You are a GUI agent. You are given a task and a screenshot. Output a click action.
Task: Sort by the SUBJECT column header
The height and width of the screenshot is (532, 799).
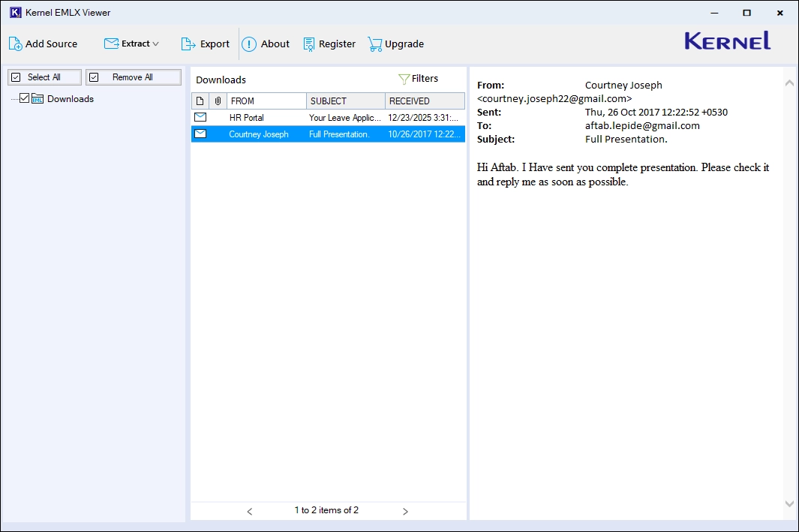346,101
